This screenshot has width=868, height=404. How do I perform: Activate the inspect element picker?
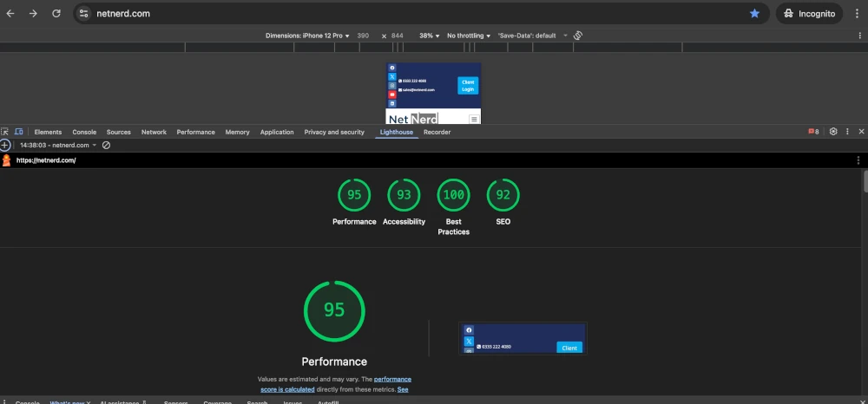point(5,132)
